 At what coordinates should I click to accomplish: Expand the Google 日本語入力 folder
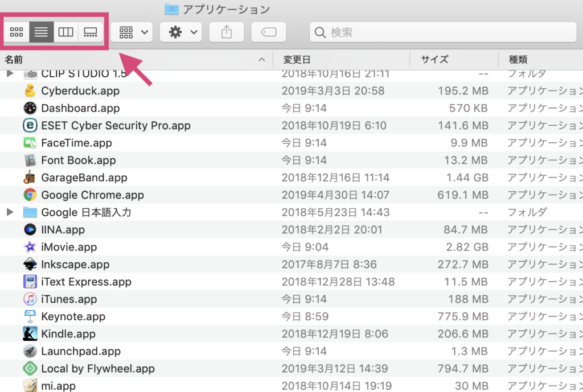click(10, 212)
